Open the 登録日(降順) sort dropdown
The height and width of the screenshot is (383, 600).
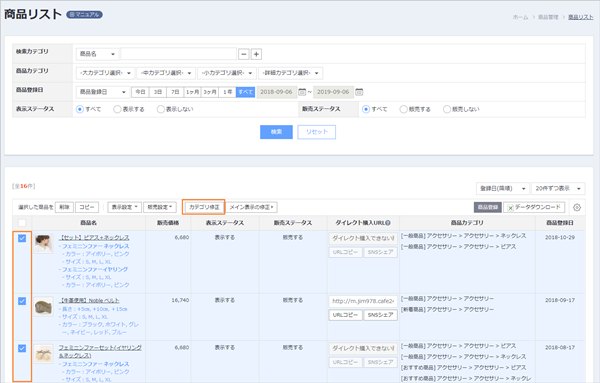click(x=503, y=189)
